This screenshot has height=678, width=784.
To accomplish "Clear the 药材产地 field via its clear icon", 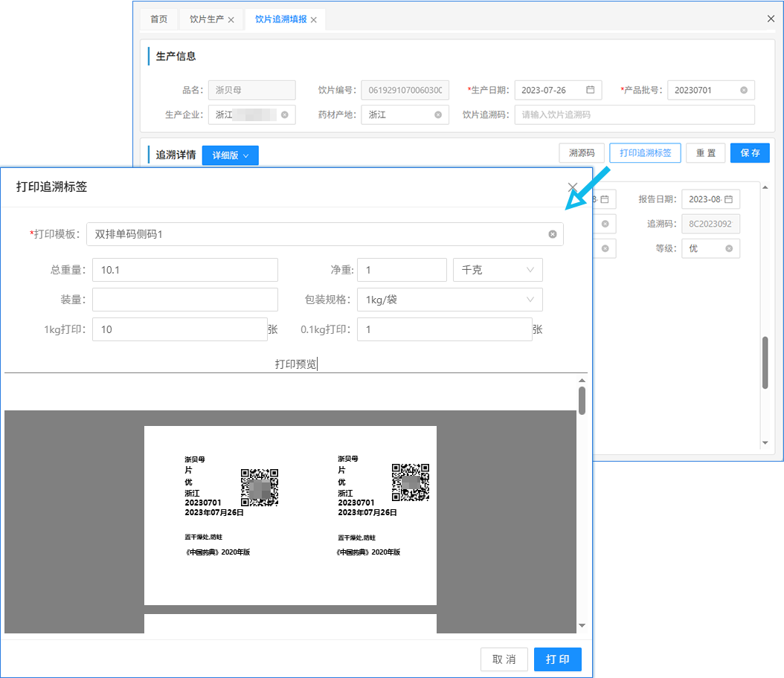I will pos(437,114).
